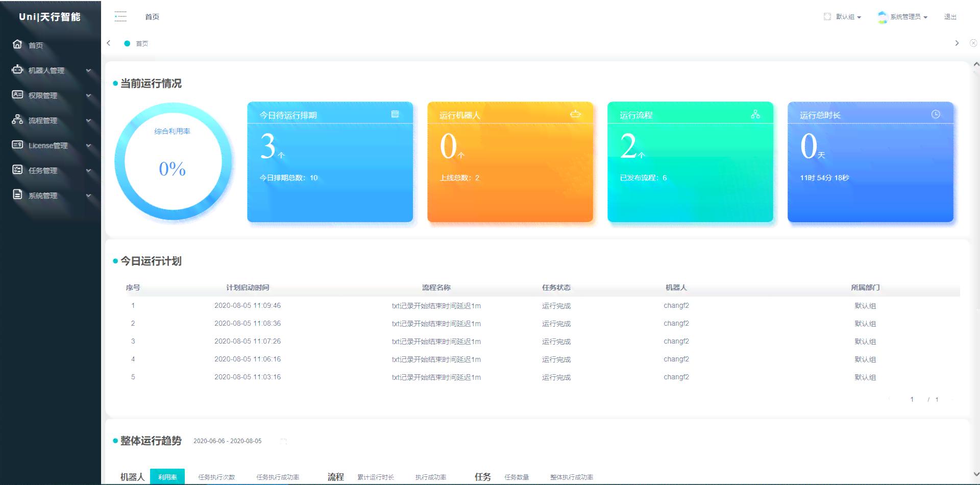Click the 运行总时长 card
Screen dimensions: 980x485
871,162
